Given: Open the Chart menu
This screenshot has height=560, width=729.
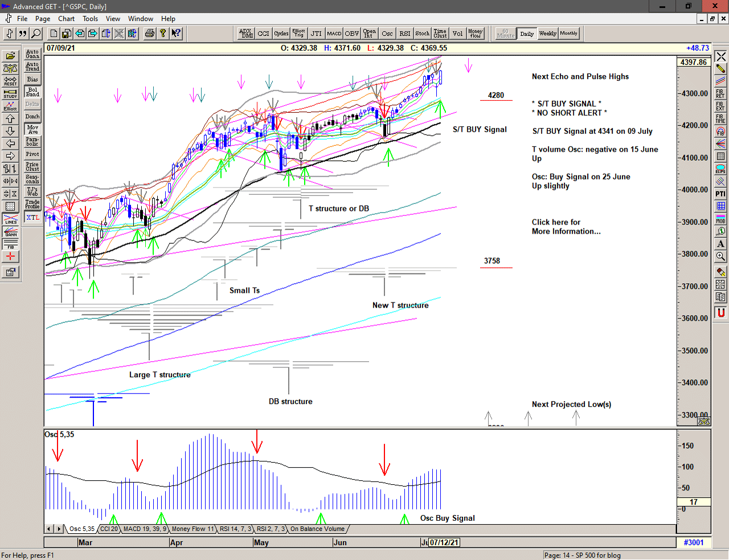Looking at the screenshot, I should click(66, 19).
